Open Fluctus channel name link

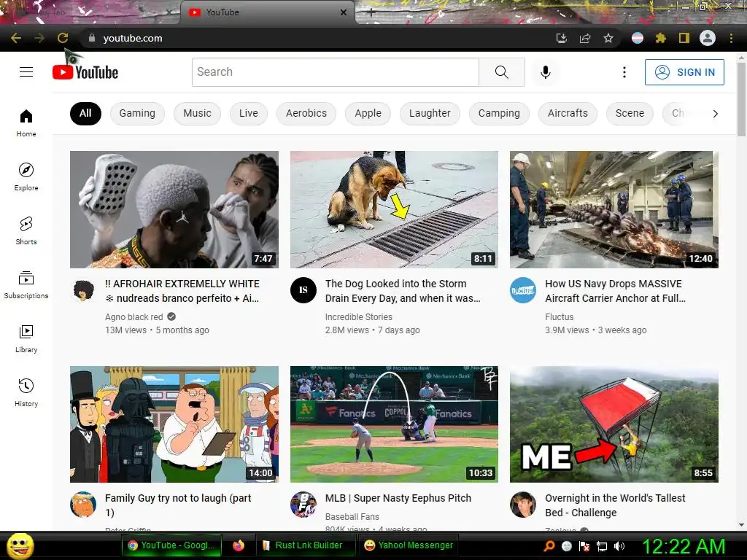click(x=559, y=316)
